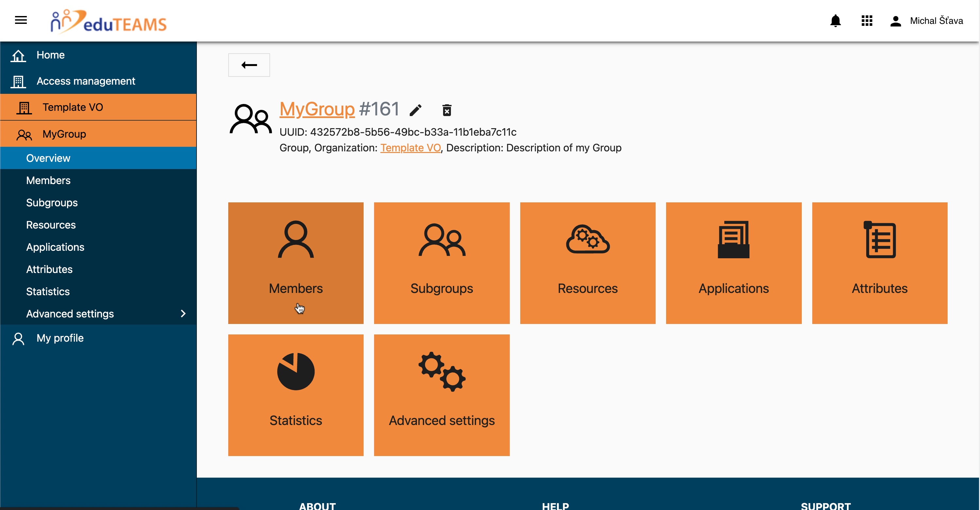The image size is (980, 510).
Task: Open My profile in sidebar
Action: 98,338
